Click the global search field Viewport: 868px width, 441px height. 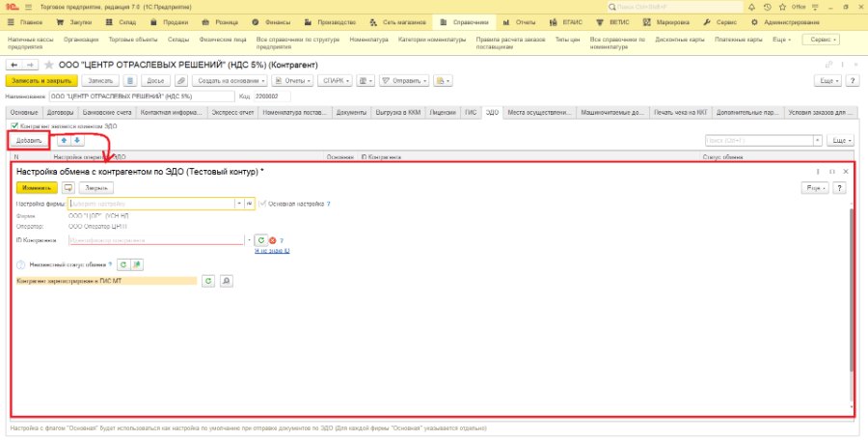click(675, 7)
